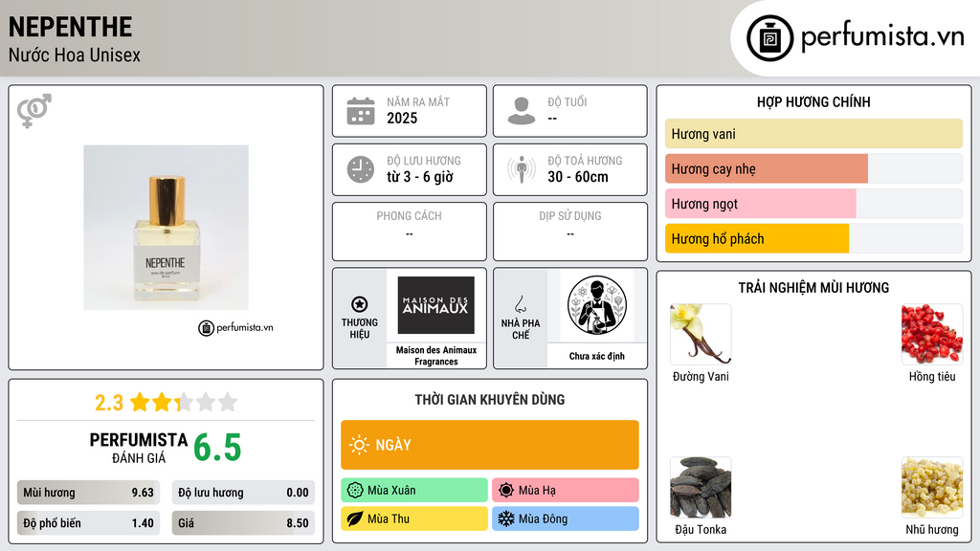
Task: Click the Mùi hương 9.63 score bar
Action: point(89,493)
